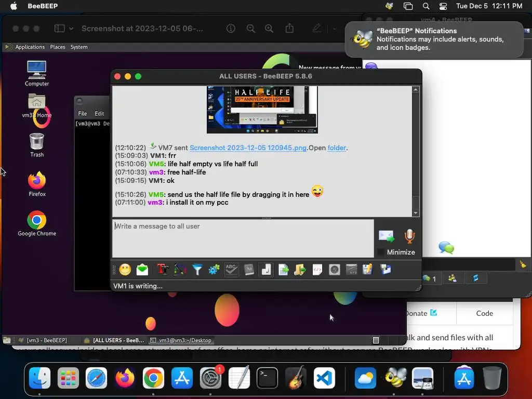Toggle the ABC spell check button

pyautogui.click(x=231, y=270)
